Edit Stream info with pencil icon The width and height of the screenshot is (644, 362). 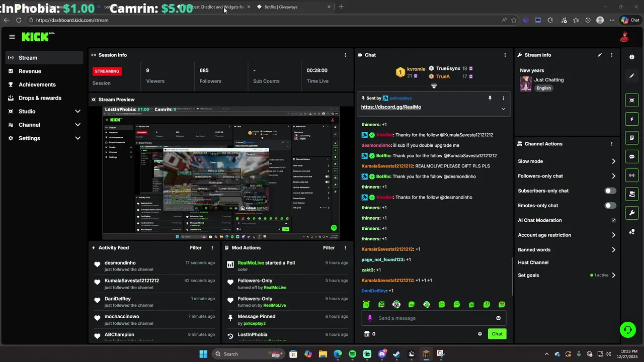(599, 55)
